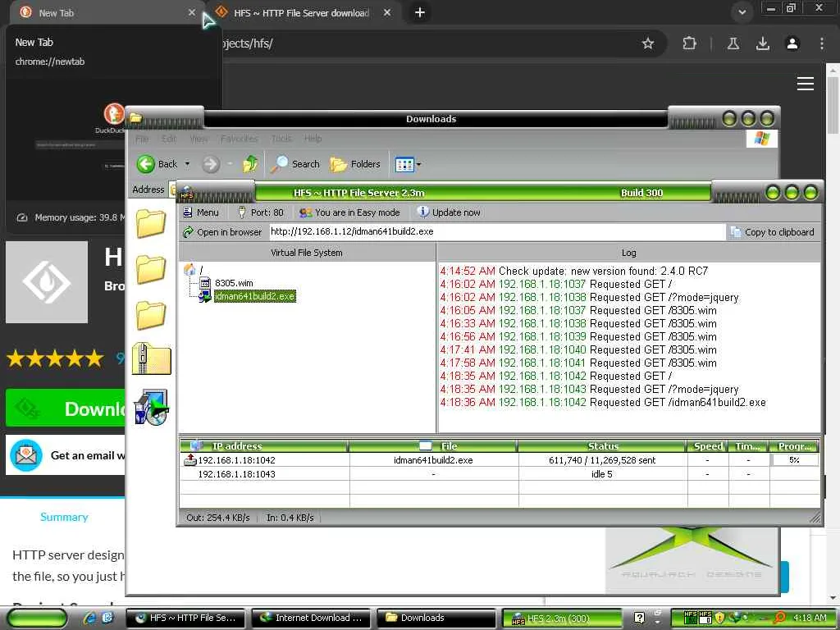The image size is (840, 630).
Task: Open Chrome three-dot menu
Action: [x=822, y=43]
